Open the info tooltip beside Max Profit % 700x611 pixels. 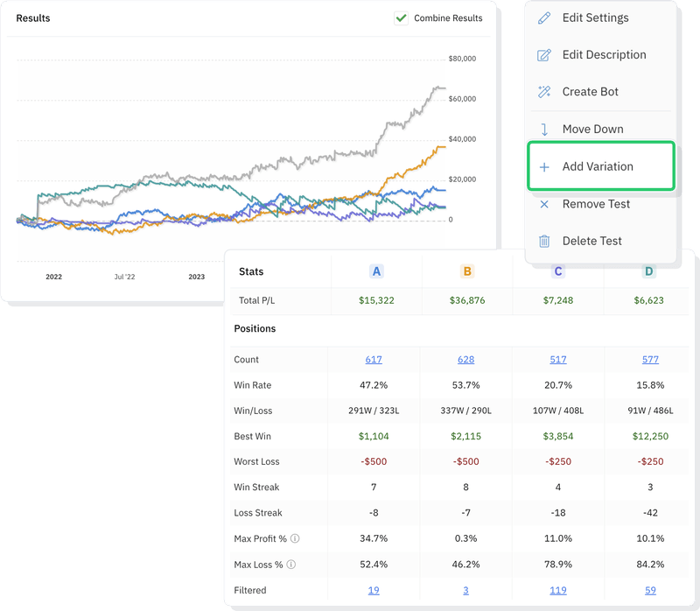[x=297, y=539]
